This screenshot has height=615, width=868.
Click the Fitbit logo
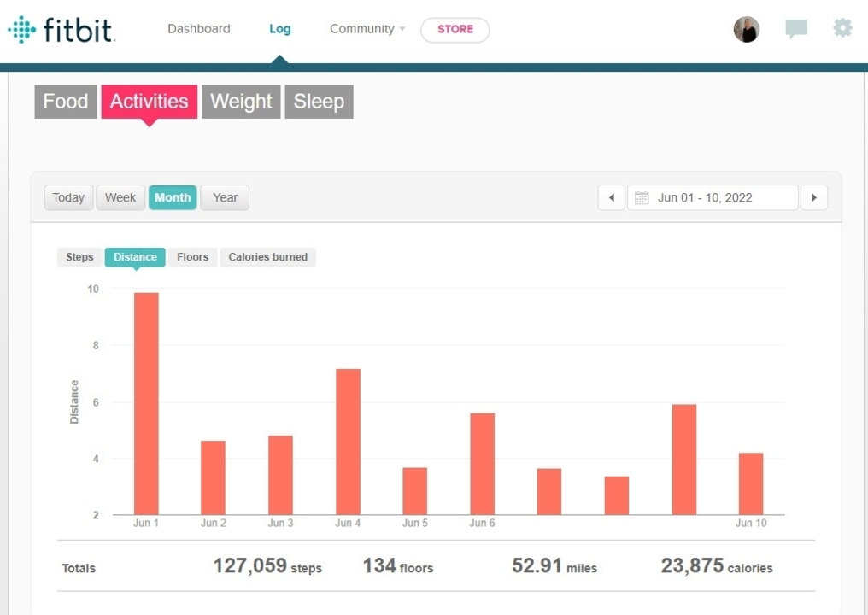click(x=62, y=30)
